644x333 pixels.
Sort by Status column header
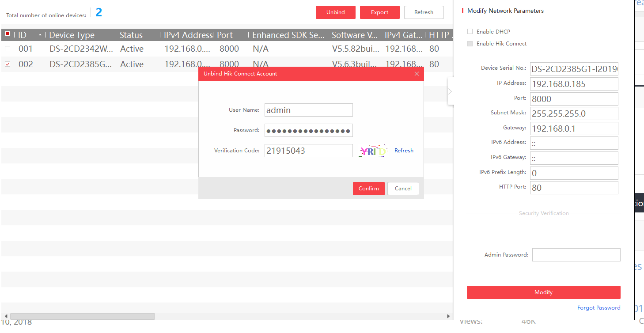pyautogui.click(x=131, y=35)
